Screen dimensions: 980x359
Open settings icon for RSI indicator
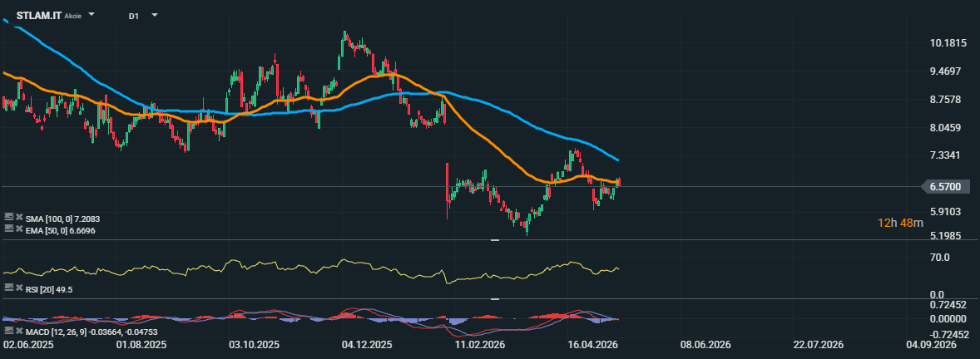9,288
